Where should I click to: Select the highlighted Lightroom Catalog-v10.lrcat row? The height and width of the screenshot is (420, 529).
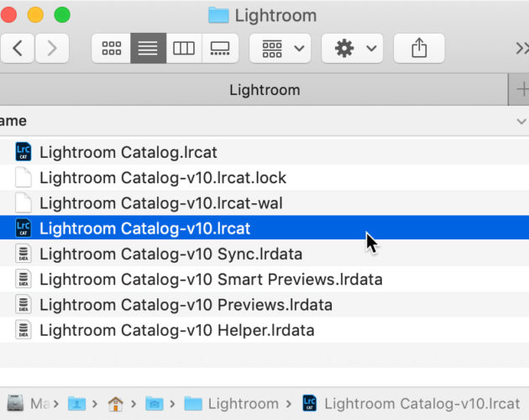(x=264, y=228)
